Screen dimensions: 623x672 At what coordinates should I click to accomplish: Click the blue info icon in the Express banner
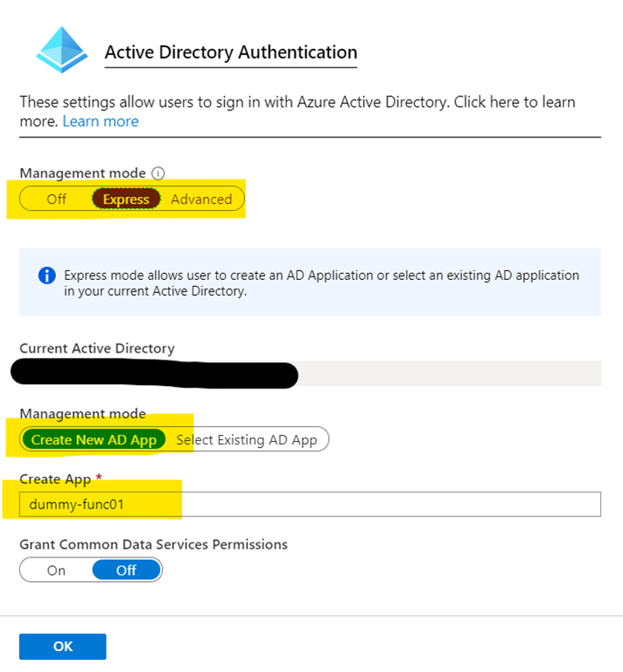click(x=47, y=276)
